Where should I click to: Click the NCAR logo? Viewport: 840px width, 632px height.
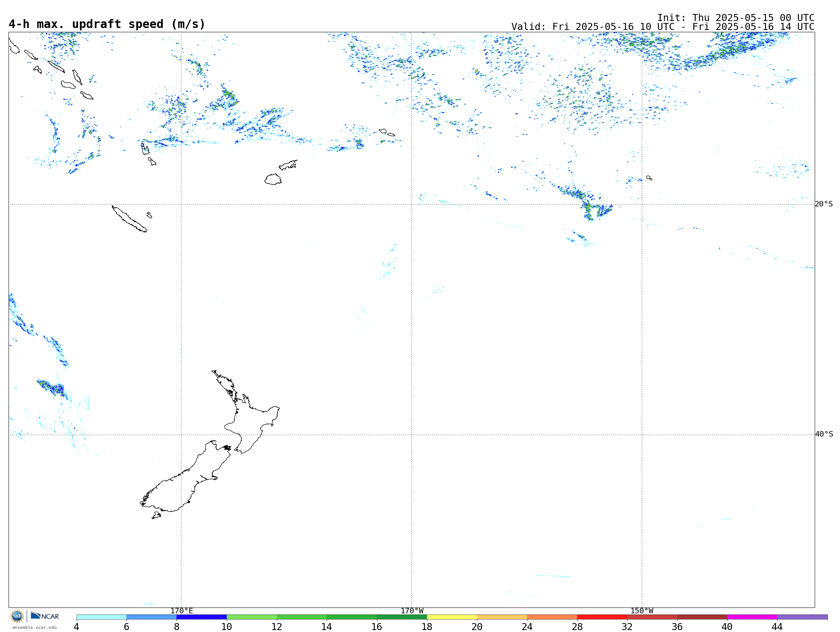click(45, 616)
